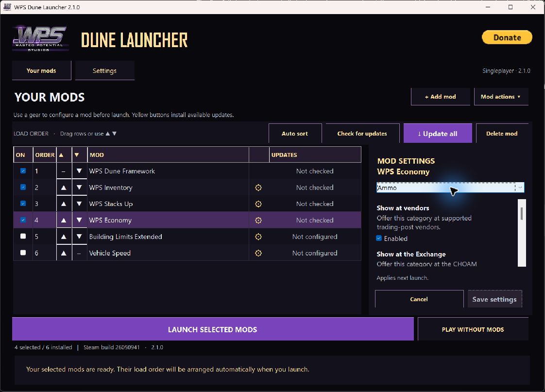Open the Ammo category dropdown
The height and width of the screenshot is (392, 545).
click(450, 187)
